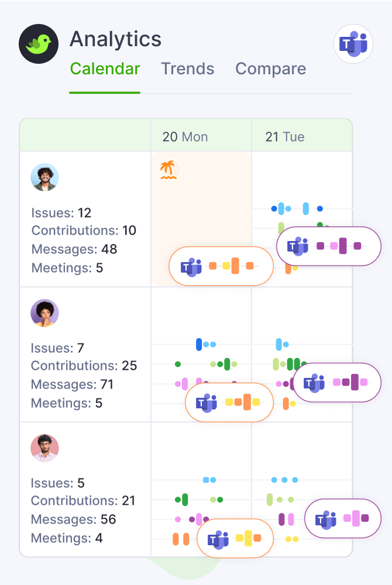Viewport: 392px width, 585px height.
Task: Click Teams icon in third row's orange badge
Action: coord(219,539)
